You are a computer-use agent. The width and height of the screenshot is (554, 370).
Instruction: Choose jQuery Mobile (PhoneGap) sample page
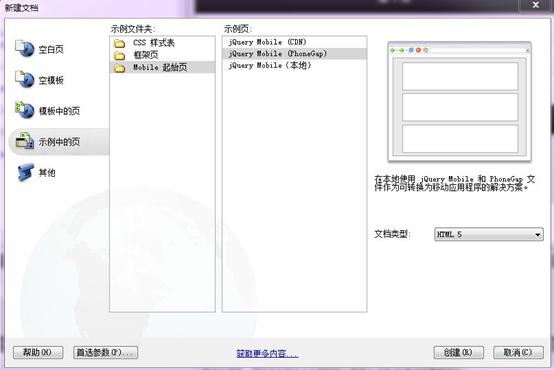(294, 54)
